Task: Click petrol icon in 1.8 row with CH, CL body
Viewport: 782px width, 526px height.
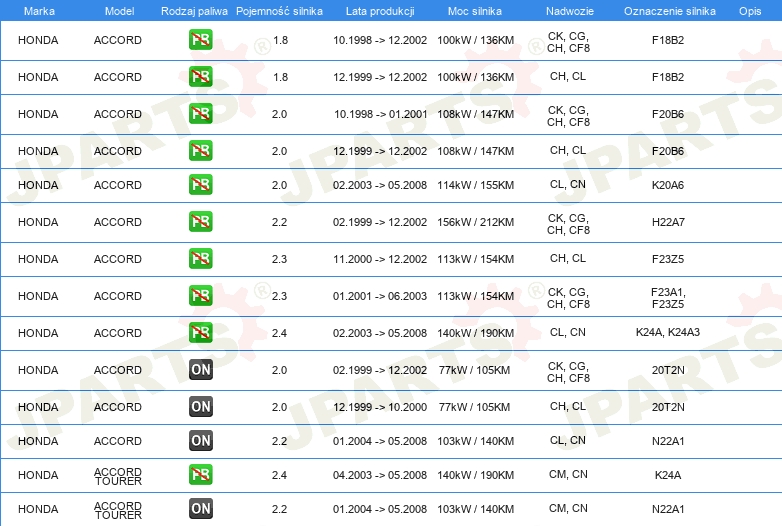Action: point(200,77)
